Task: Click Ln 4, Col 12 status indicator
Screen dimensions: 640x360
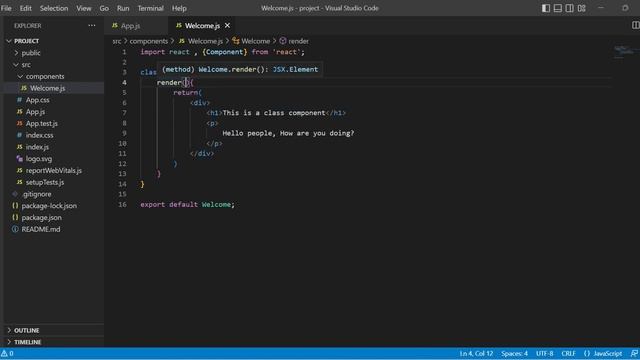Action: (x=476, y=353)
